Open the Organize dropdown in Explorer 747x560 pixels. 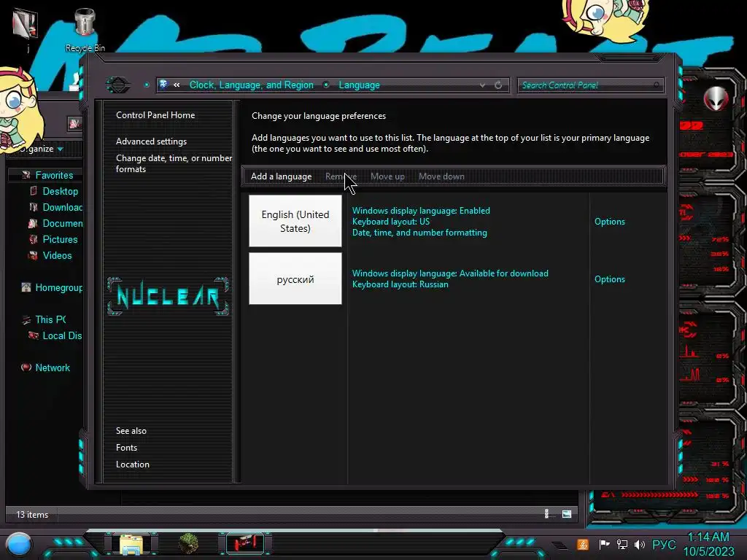42,149
